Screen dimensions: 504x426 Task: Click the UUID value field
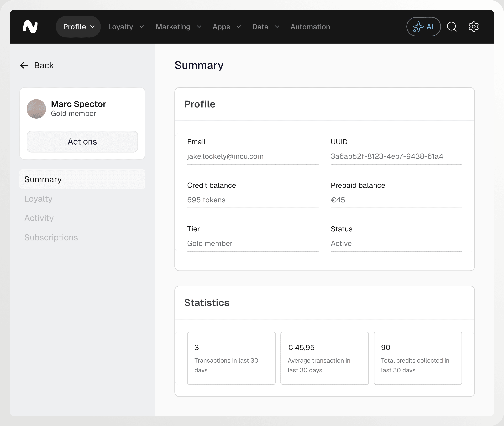396,156
